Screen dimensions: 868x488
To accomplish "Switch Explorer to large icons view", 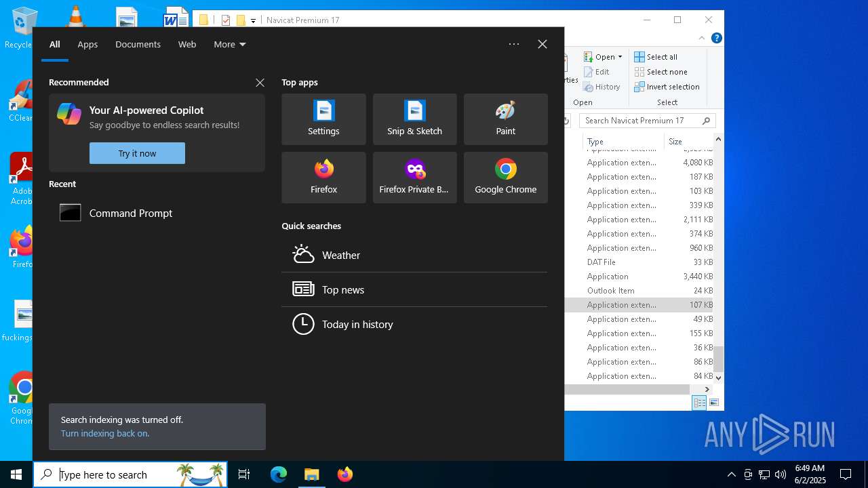I will (x=713, y=403).
